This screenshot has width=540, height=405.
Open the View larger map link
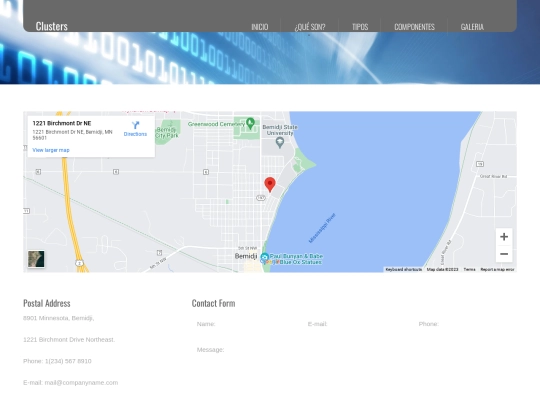pyautogui.click(x=51, y=150)
